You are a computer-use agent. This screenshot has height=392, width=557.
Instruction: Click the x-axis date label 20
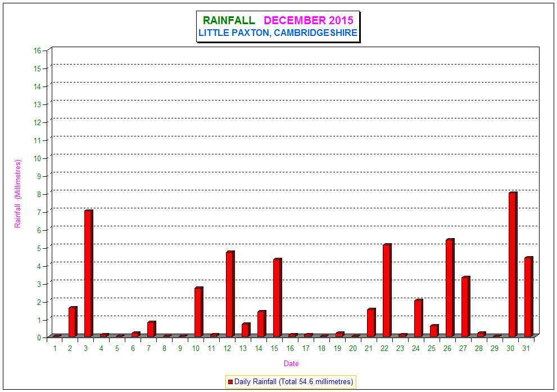pos(353,348)
